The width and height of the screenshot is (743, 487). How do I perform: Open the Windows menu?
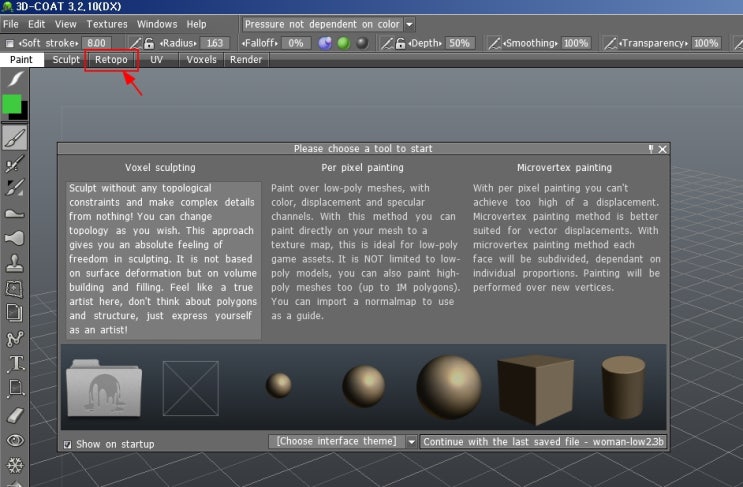pos(157,24)
